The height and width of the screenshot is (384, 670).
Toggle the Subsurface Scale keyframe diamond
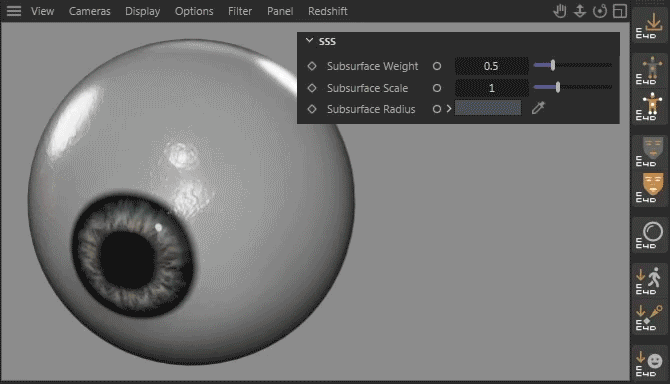coord(312,88)
